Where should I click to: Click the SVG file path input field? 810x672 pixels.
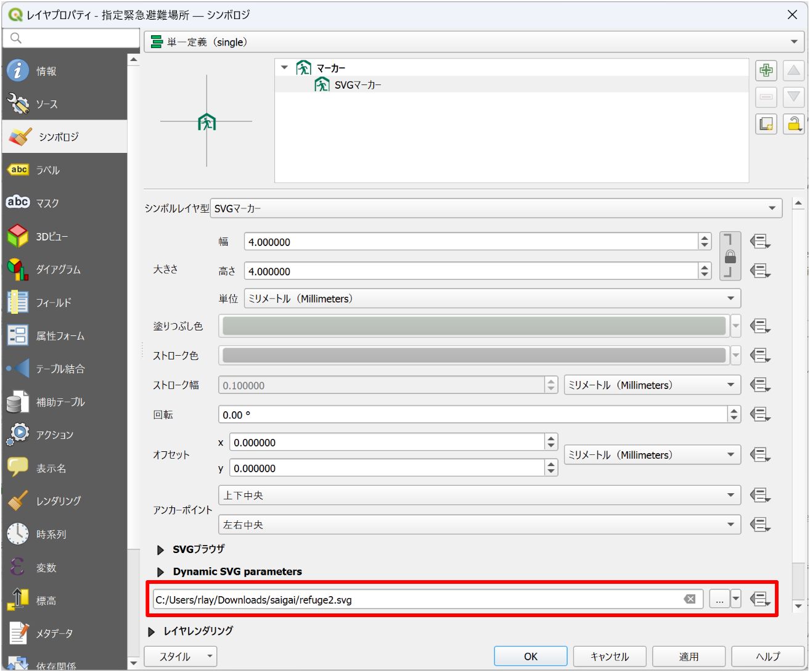click(428, 599)
